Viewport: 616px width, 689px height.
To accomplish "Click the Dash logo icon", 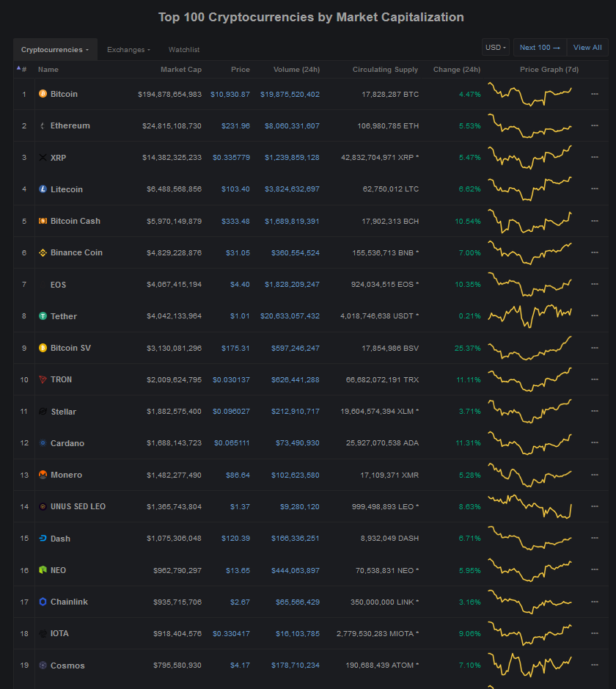I will 43,539.
